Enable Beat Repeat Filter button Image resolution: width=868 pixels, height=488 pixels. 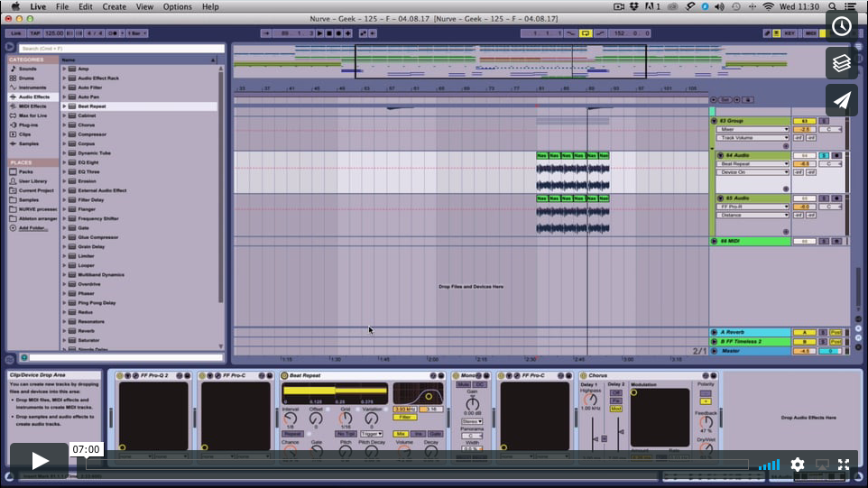coord(405,417)
